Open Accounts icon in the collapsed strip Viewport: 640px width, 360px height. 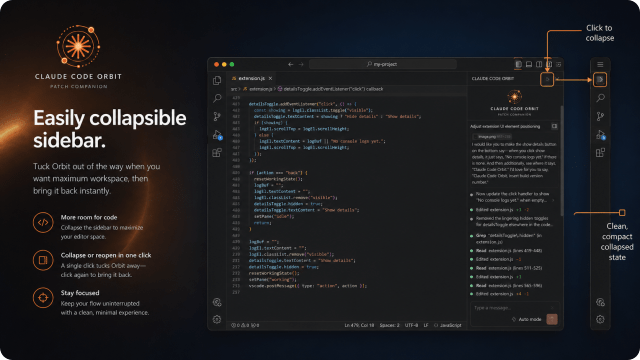[600, 302]
